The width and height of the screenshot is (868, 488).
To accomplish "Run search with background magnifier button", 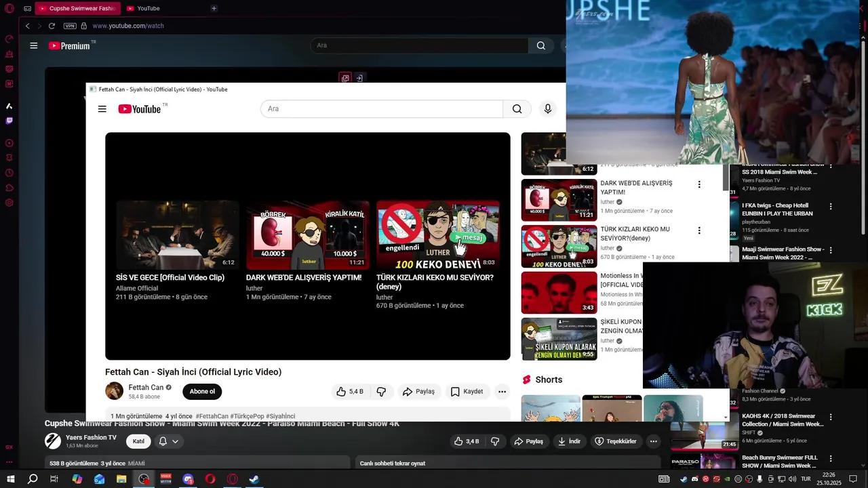I will point(540,45).
